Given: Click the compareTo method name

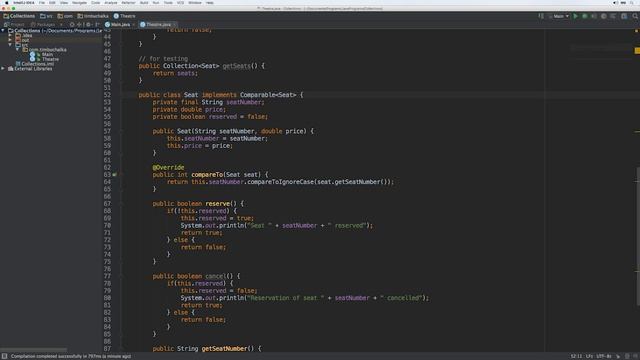Looking at the screenshot, I should pos(207,175).
